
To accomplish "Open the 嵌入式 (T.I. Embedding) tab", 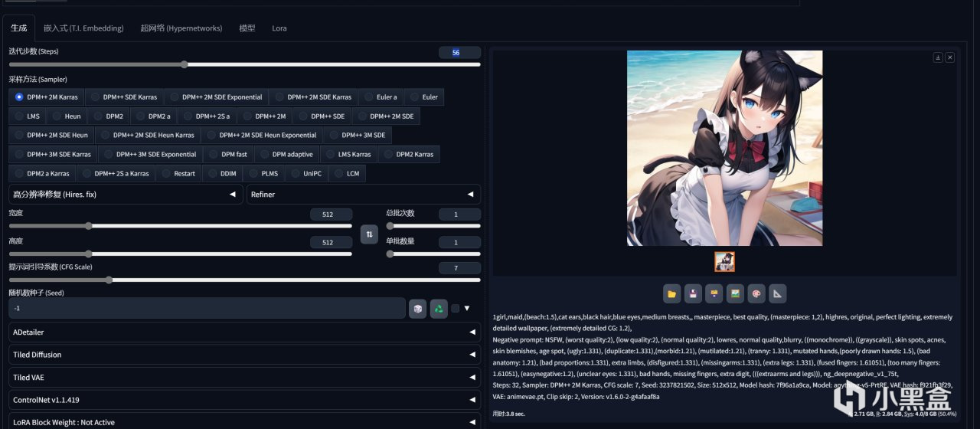I will tap(83, 28).
